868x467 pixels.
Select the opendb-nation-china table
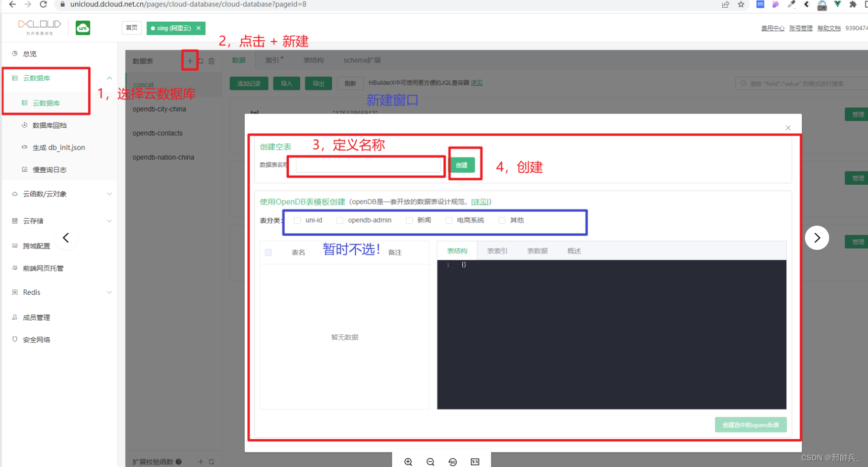(x=164, y=158)
